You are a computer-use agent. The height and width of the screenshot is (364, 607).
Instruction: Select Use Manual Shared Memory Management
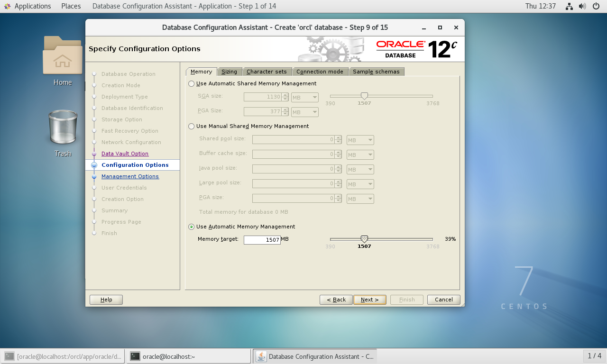(x=191, y=126)
